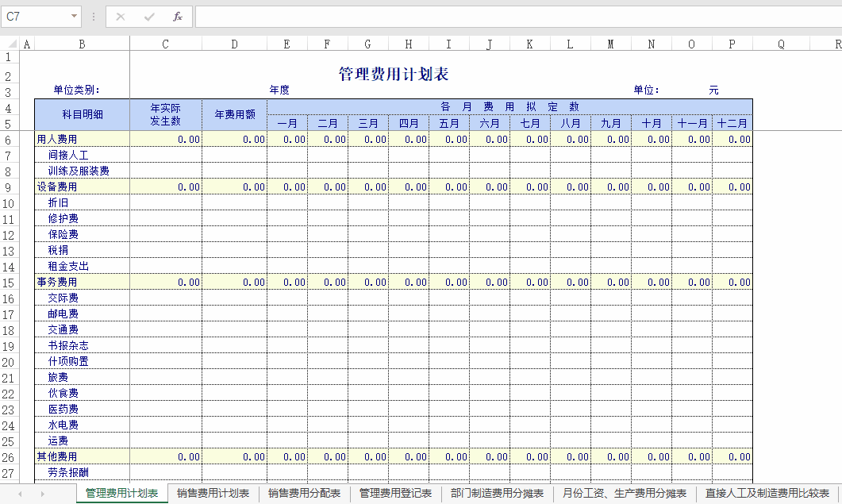This screenshot has height=504, width=842.
Task: Click the 运费 row label
Action: point(58,441)
